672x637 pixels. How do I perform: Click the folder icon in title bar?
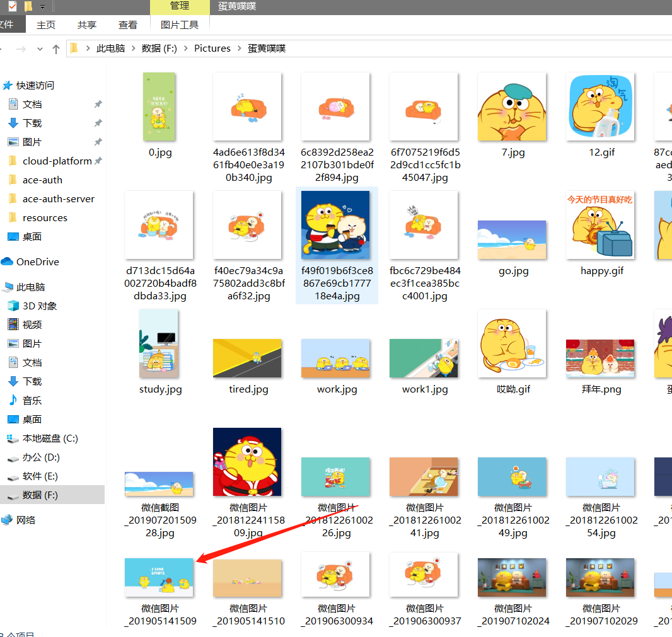tap(28, 6)
